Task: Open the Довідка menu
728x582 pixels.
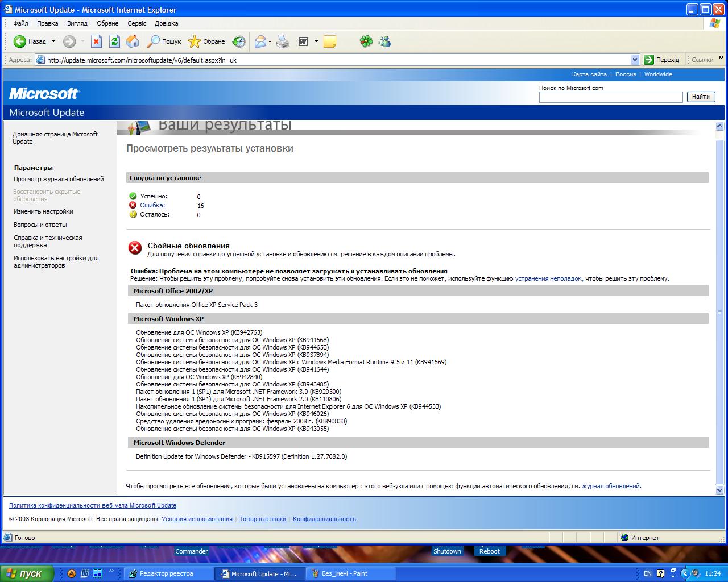Action: [x=167, y=23]
